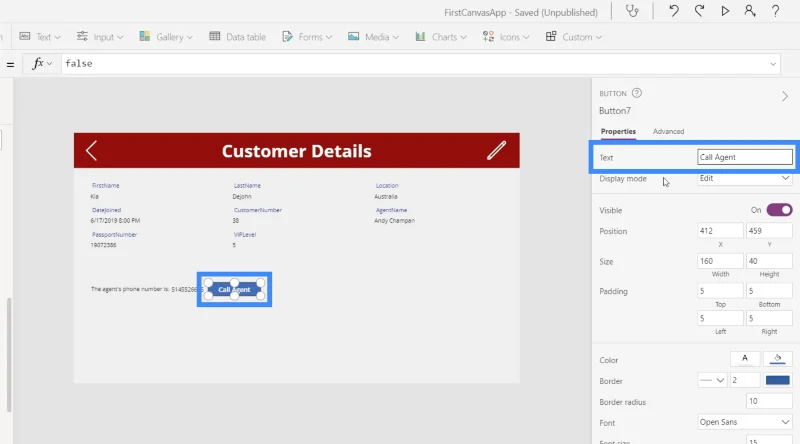Click the Border thickness field
Viewport: 800px width, 444px height.
tap(745, 380)
